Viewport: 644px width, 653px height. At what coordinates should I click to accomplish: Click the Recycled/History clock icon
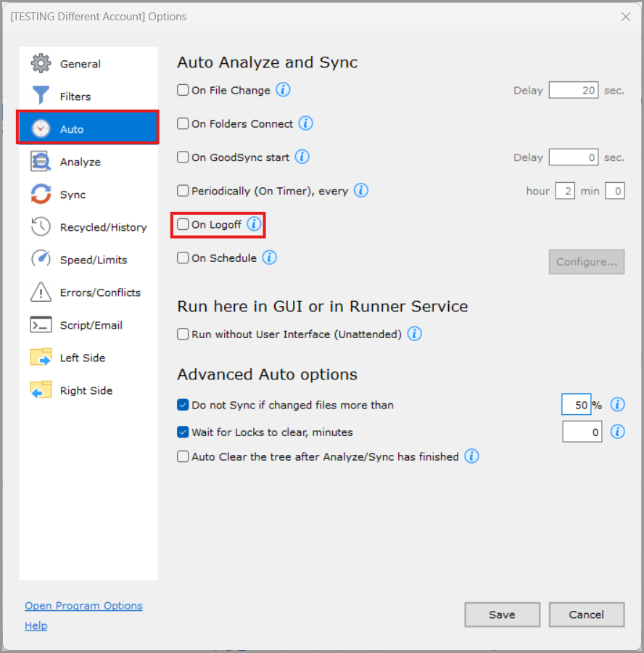[x=41, y=226]
